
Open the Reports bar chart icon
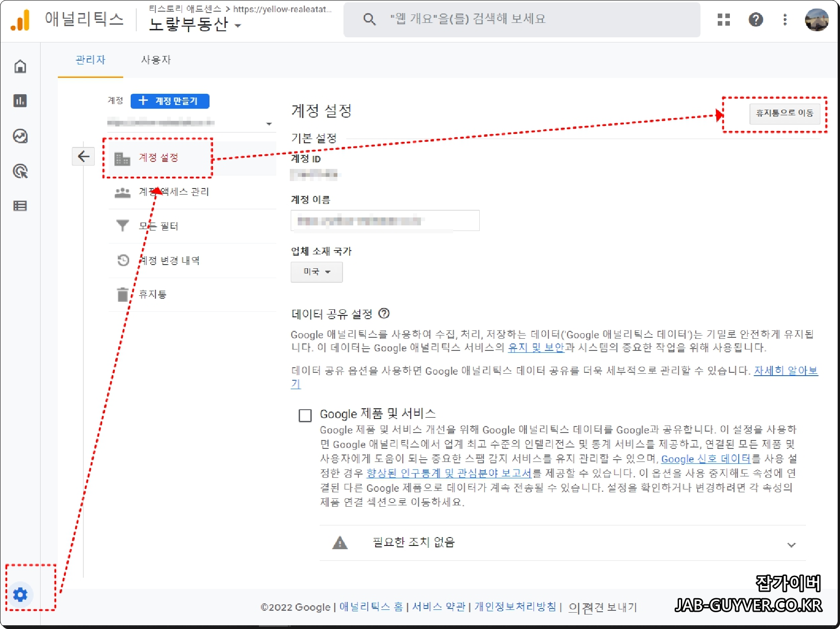click(20, 101)
